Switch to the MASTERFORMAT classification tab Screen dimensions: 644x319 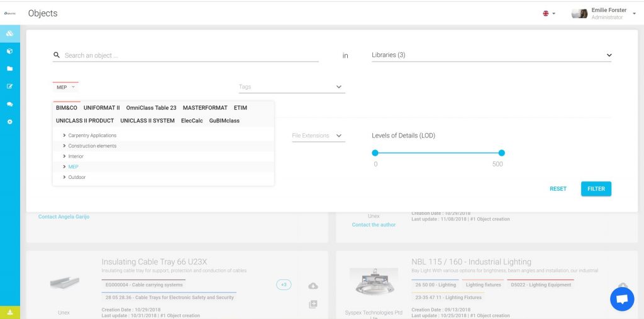coord(205,108)
